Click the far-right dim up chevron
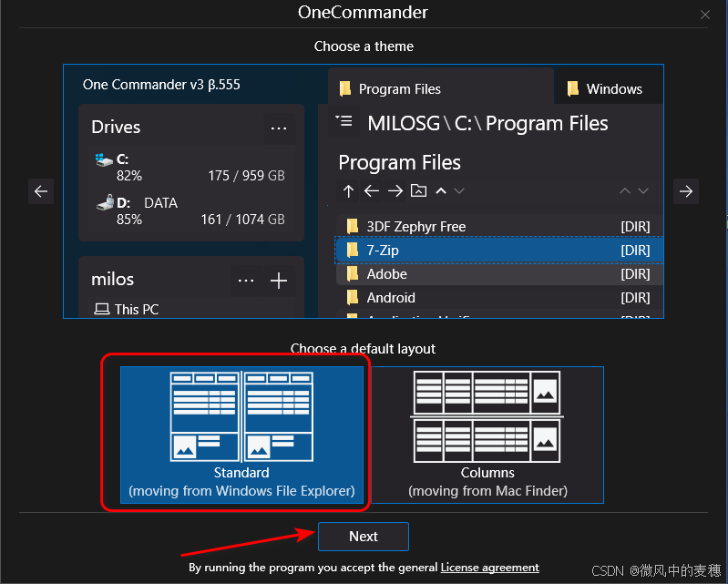 tap(625, 190)
